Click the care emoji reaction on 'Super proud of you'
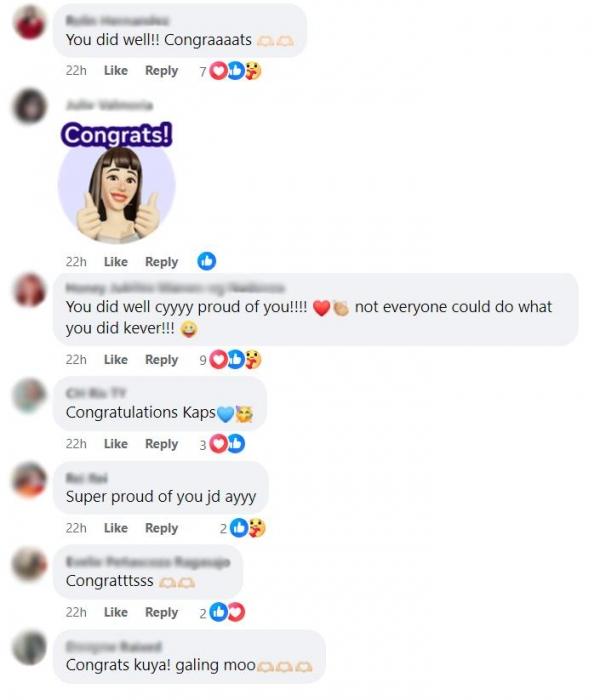The height and width of the screenshot is (700, 600). [x=256, y=528]
